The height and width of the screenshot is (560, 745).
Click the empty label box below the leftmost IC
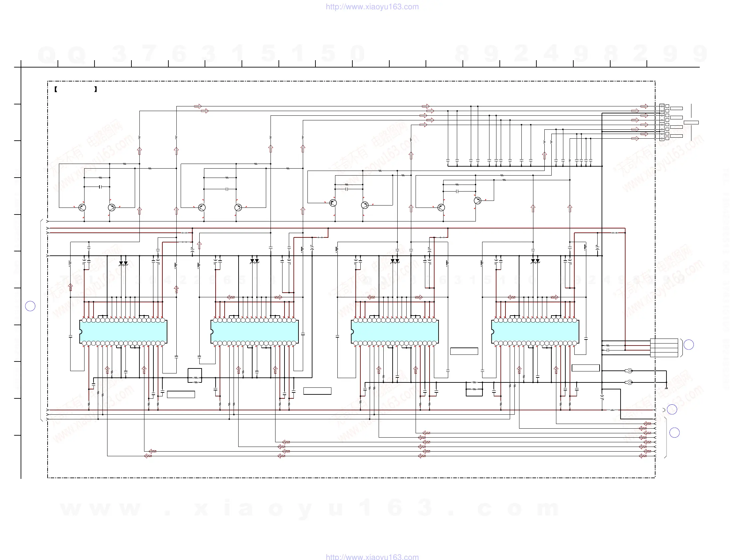[181, 394]
